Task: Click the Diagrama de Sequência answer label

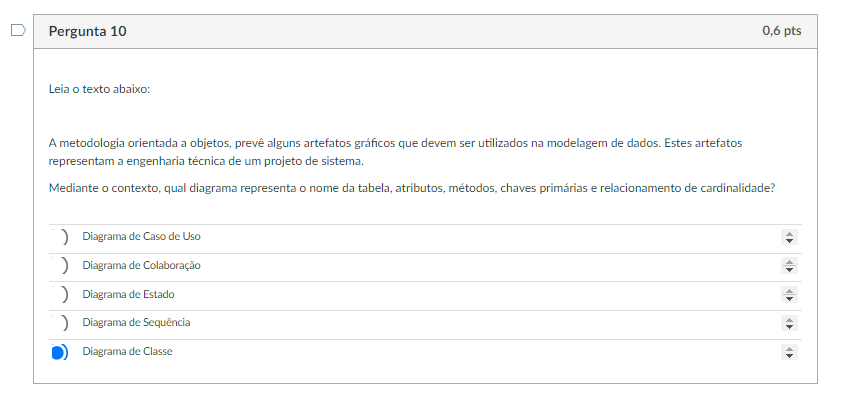Action: coord(136,323)
